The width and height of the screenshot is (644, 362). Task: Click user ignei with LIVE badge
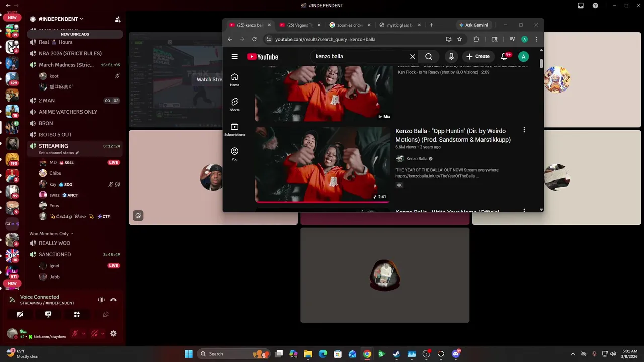(x=80, y=266)
